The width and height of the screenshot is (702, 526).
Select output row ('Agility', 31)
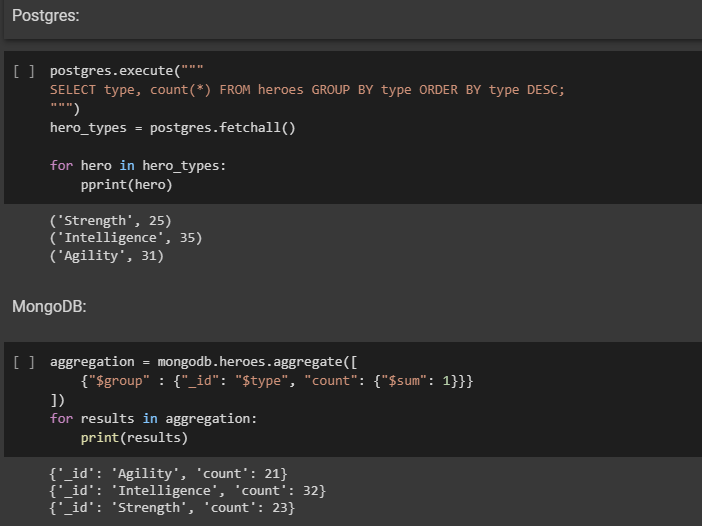tap(107, 256)
